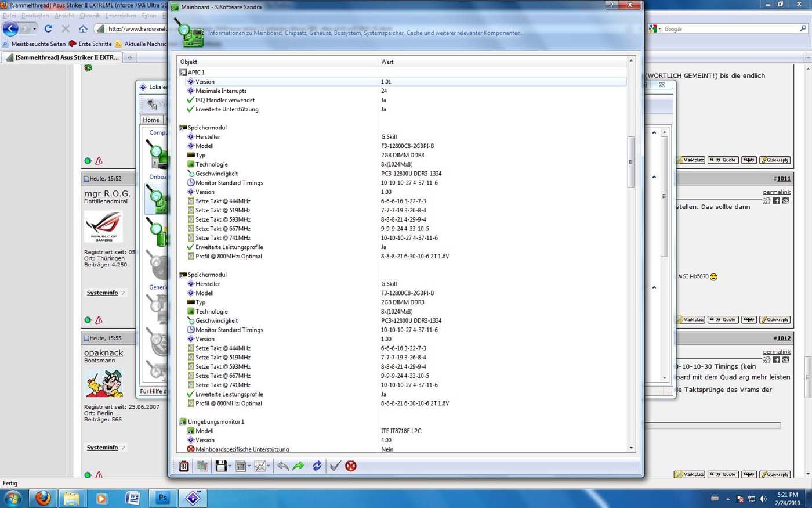
Task: Click Photoshop icon in the taskbar
Action: tap(162, 498)
